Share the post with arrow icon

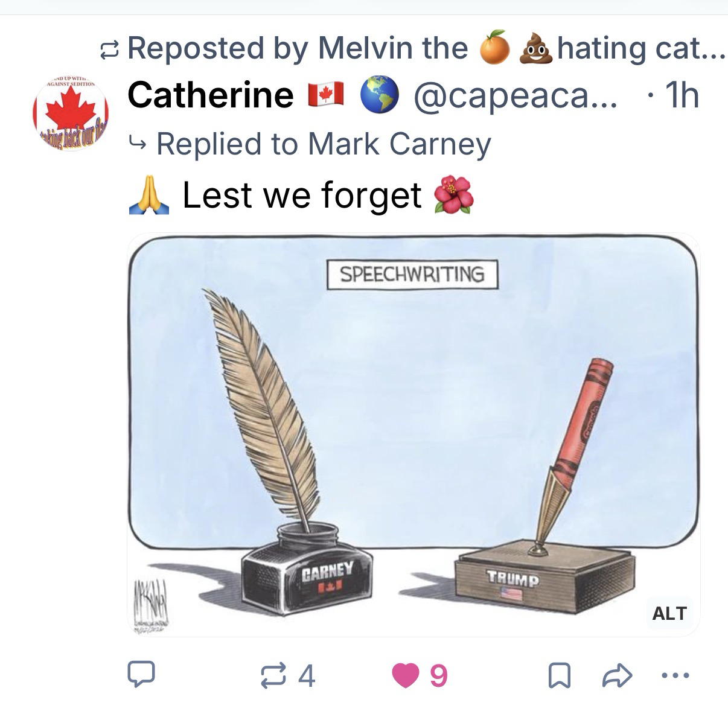pos(617,675)
